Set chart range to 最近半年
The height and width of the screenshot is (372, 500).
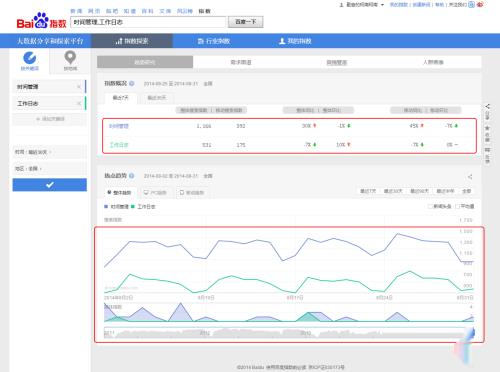[445, 191]
